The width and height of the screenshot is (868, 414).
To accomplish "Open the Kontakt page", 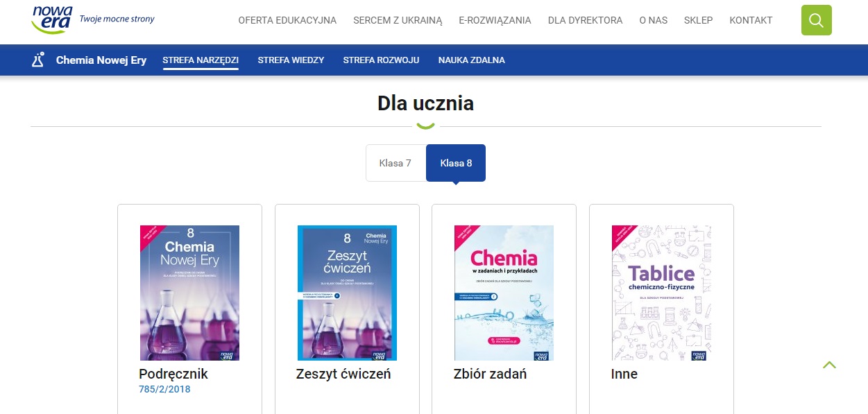I will pyautogui.click(x=751, y=20).
